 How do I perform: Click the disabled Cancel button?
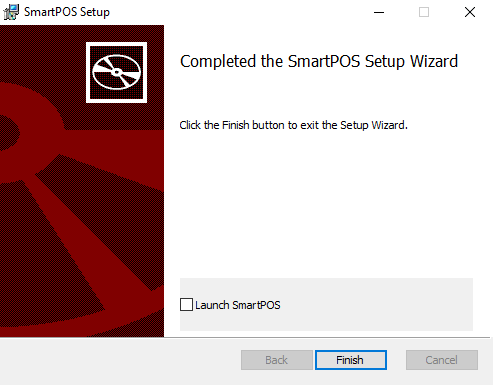[442, 360]
